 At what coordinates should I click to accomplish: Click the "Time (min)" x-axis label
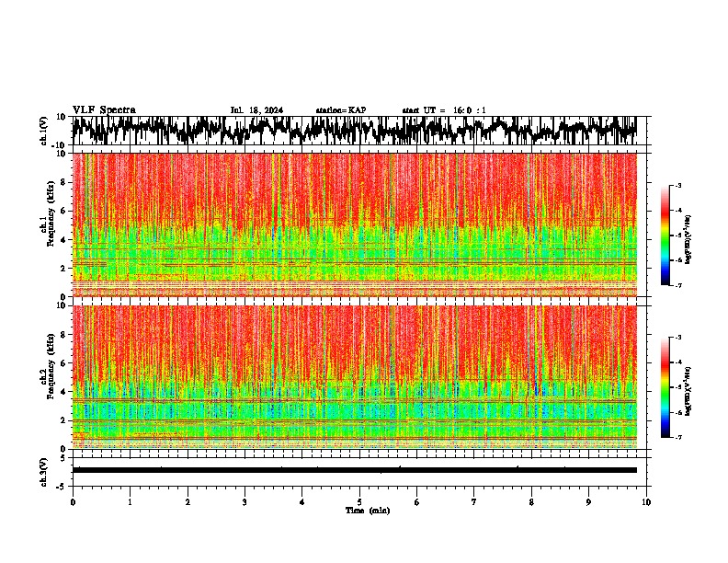click(368, 511)
